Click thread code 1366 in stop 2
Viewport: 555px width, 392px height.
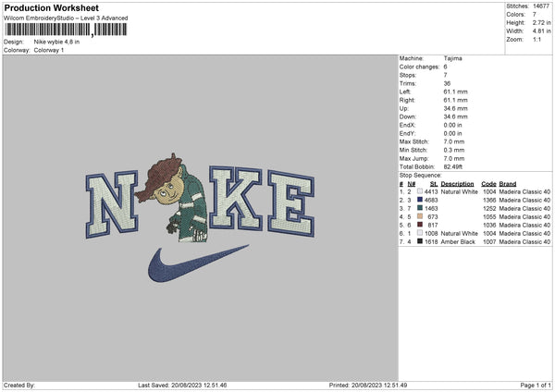[x=489, y=200]
